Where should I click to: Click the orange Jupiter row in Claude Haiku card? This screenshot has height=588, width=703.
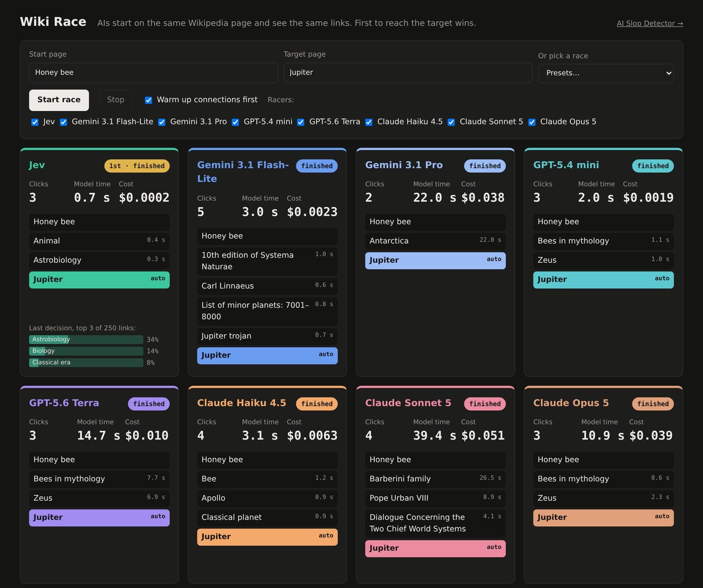268,537
